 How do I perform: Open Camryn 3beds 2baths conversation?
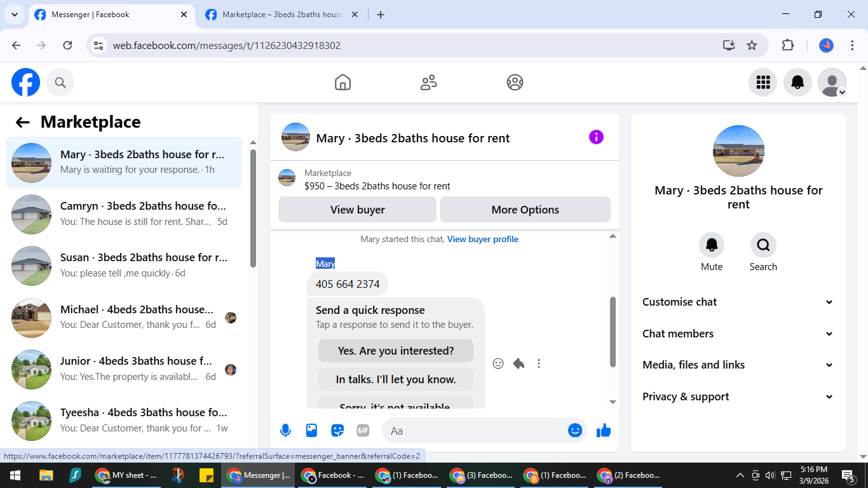point(124,214)
